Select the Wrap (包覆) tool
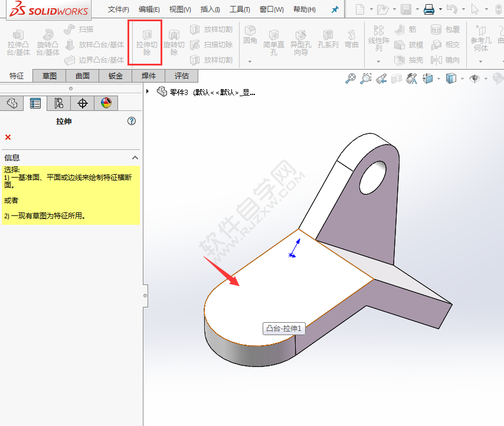 tap(446, 30)
